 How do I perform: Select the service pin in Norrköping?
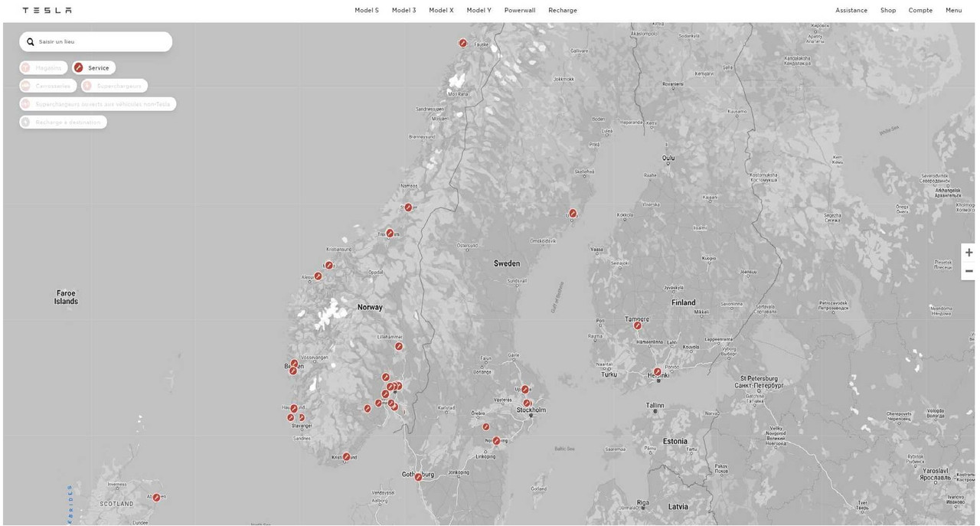[x=496, y=440]
